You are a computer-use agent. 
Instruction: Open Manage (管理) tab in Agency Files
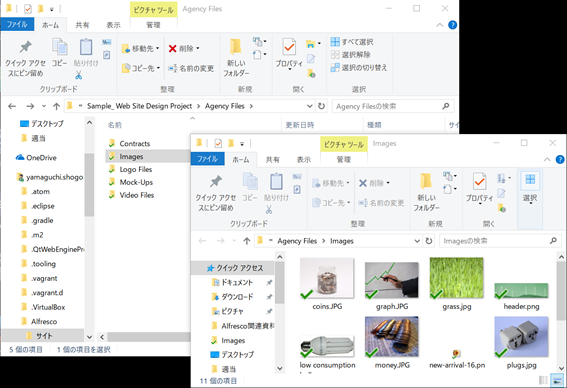coord(153,25)
